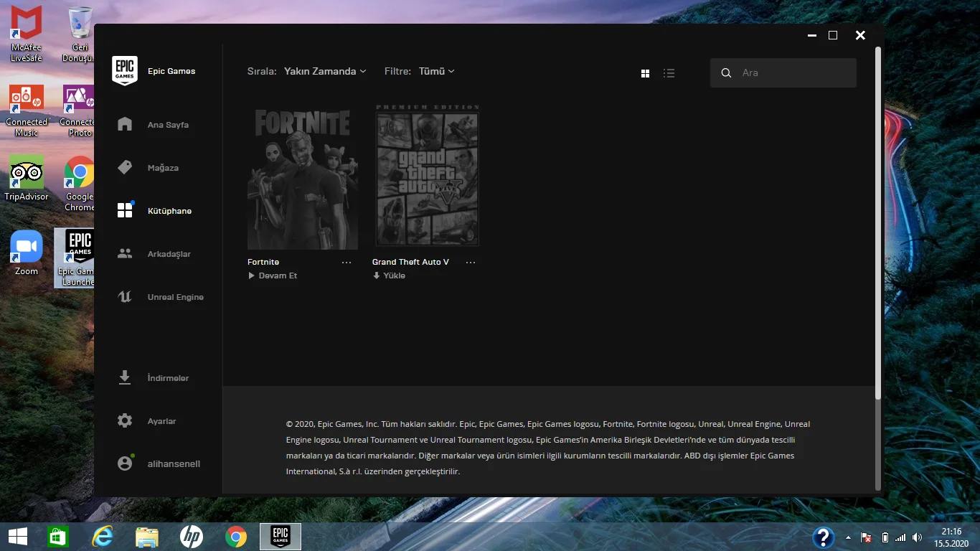This screenshot has height=551, width=980.
Task: Click the Epic Games logo in sidebar
Action: pos(125,71)
